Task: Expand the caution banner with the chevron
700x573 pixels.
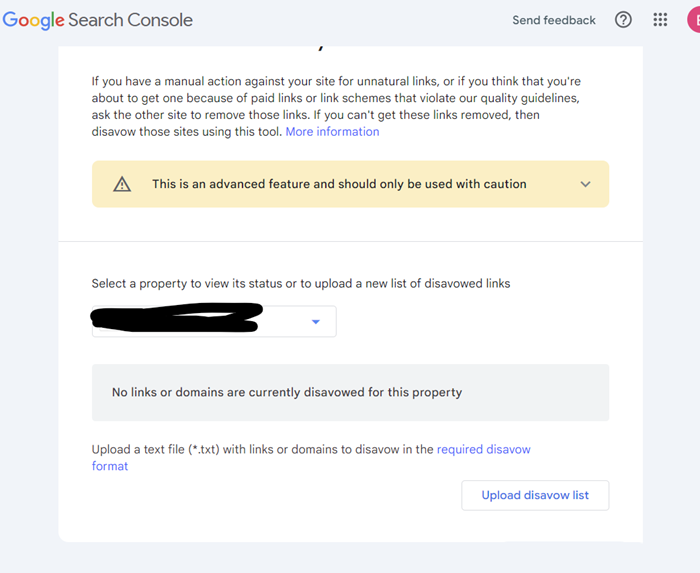Action: (585, 184)
